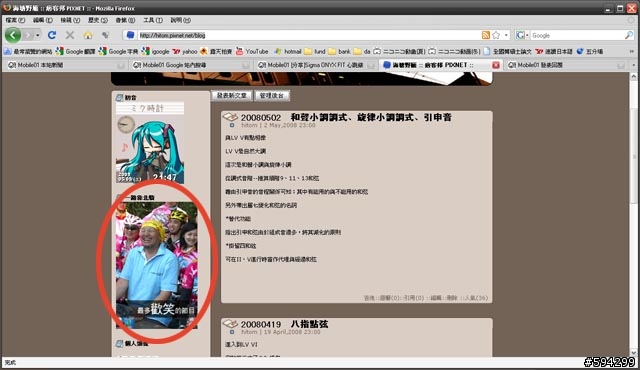640x370 pixels.
Task: Open the 露天拍賣 bookmark
Action: tap(216, 51)
